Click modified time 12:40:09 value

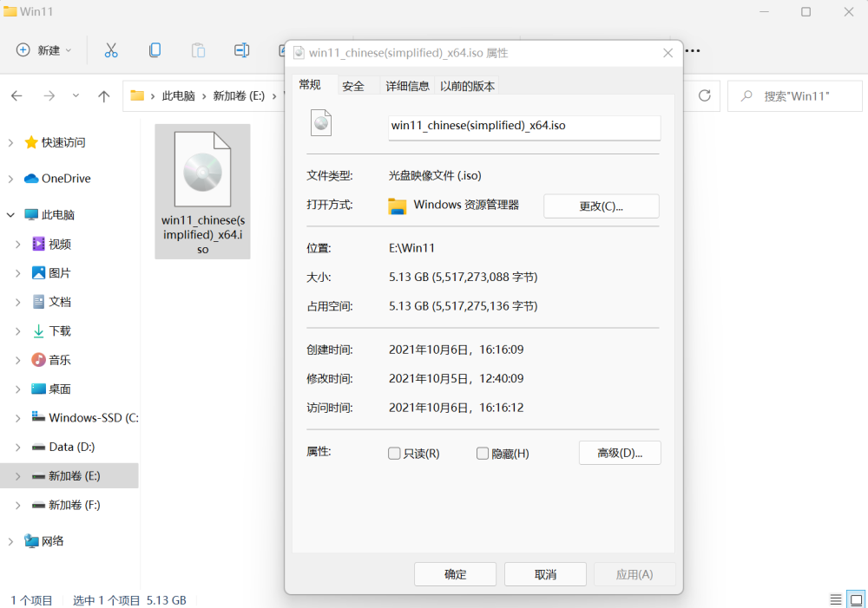(x=502, y=378)
